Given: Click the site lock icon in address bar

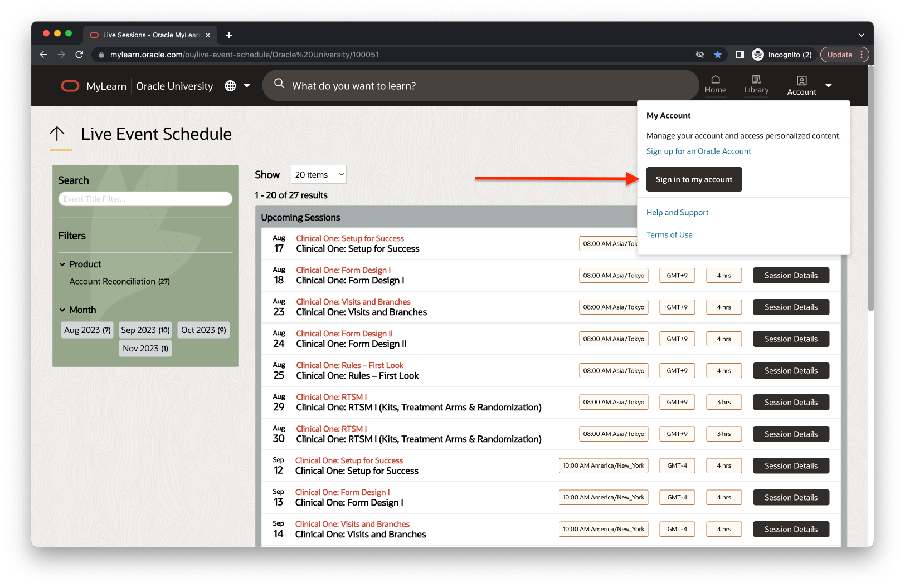Looking at the screenshot, I should [101, 55].
